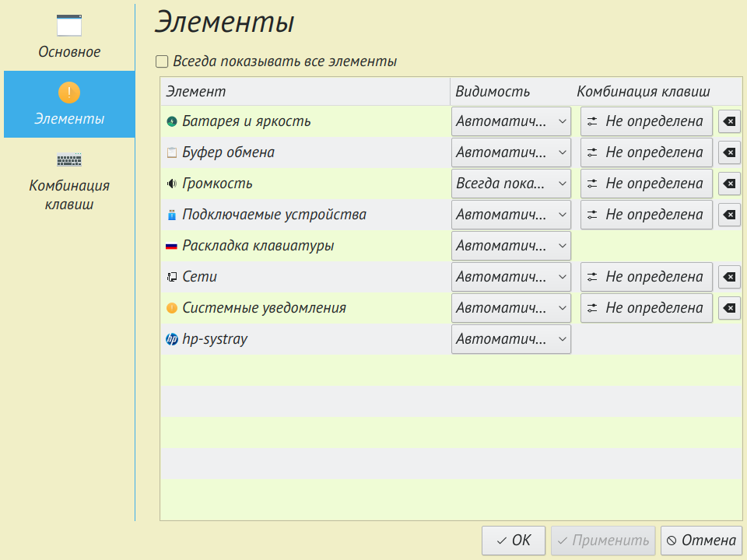
Task: Clear shortcut for Батарея и яркость
Action: pyautogui.click(x=729, y=121)
